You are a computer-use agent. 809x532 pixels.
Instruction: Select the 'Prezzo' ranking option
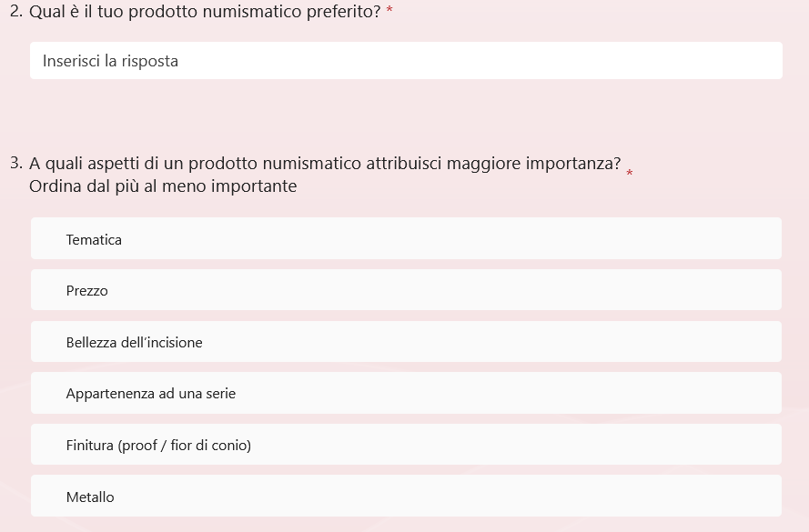coord(406,291)
